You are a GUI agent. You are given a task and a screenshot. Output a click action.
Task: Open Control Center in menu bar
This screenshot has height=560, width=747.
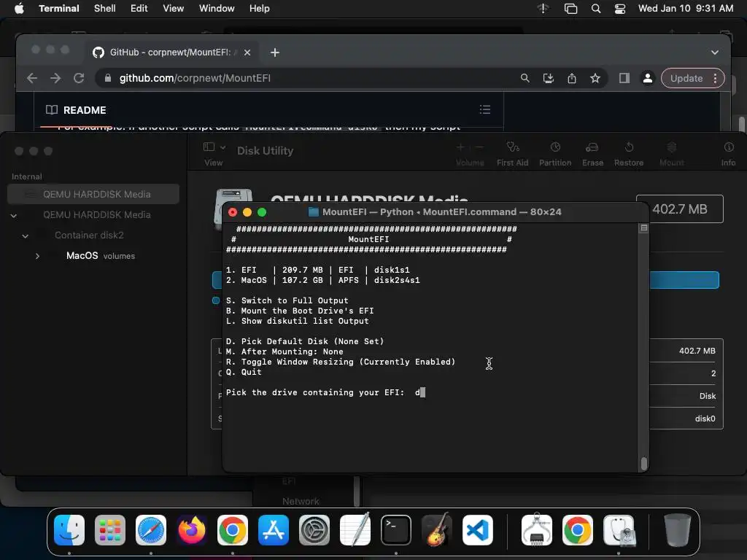[620, 8]
